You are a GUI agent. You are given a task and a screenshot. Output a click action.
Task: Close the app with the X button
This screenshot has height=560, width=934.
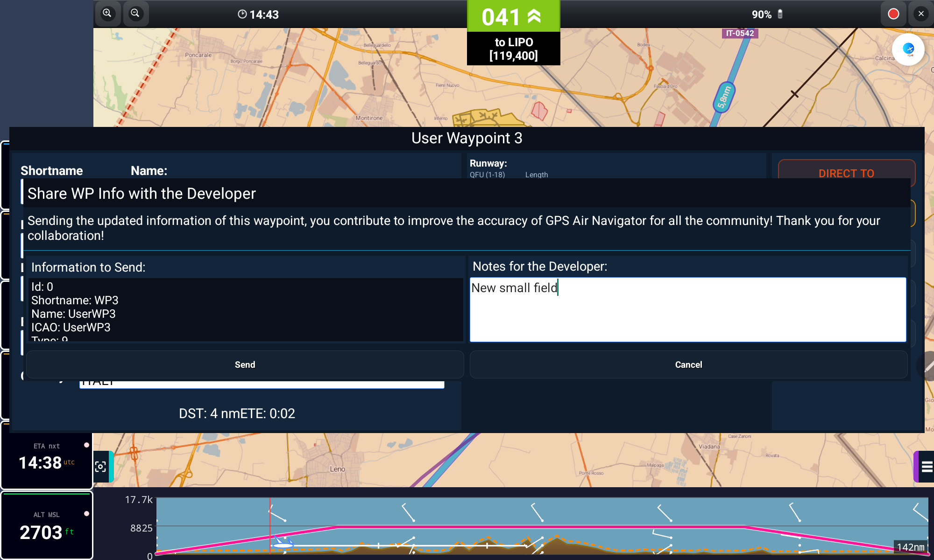point(921,14)
